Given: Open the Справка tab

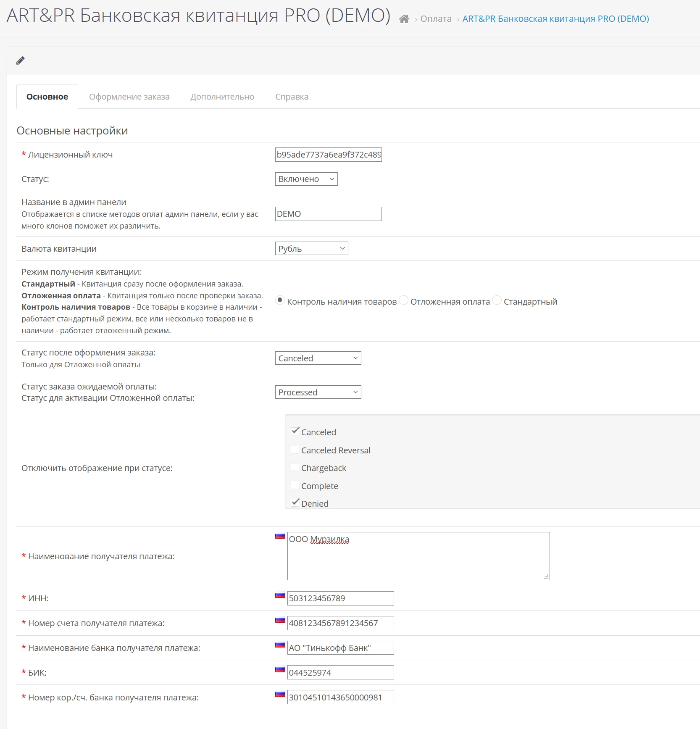Looking at the screenshot, I should pos(292,97).
